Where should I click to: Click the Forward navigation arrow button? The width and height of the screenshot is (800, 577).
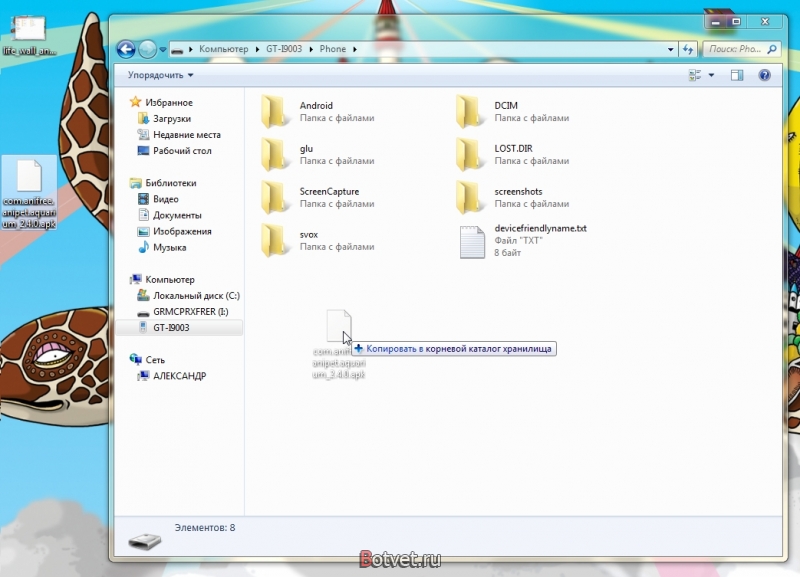tap(147, 49)
